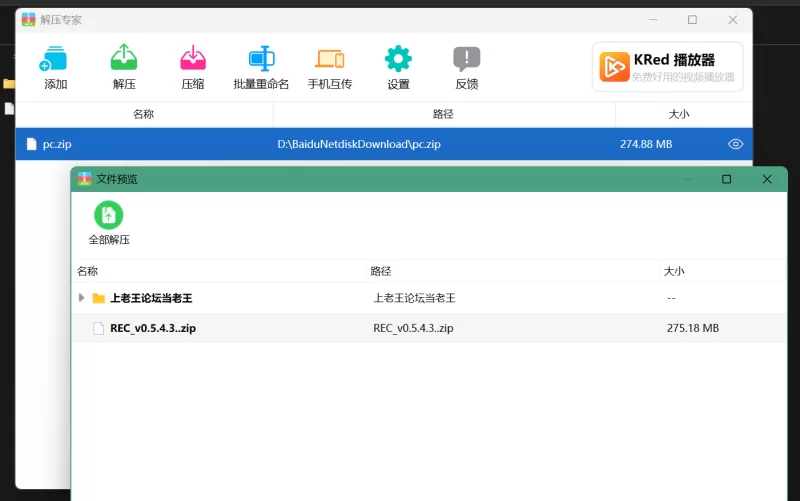
Task: Click the 275.18 MB size value
Action: pos(692,328)
